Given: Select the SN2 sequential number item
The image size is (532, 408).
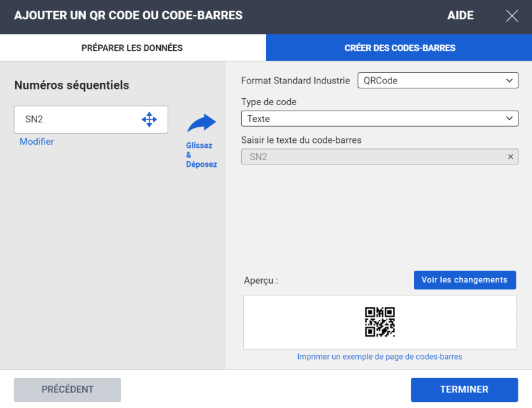Looking at the screenshot, I should (x=91, y=119).
